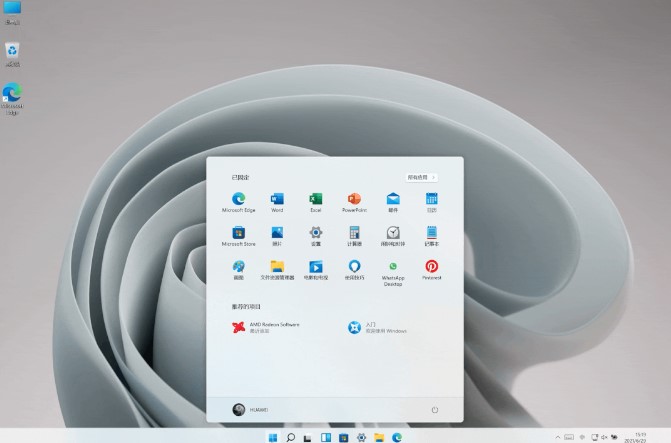Open Microsoft Edge from pinned apps
The image size is (671, 443).
tap(238, 200)
